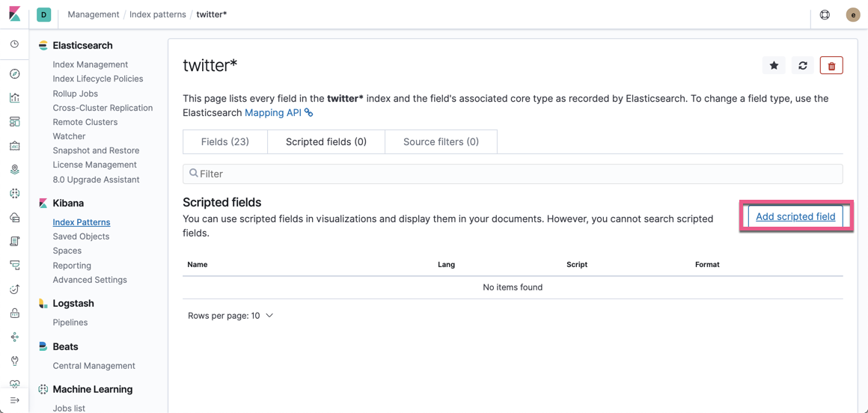Expand the side navigation with arrow icon

coord(15,400)
